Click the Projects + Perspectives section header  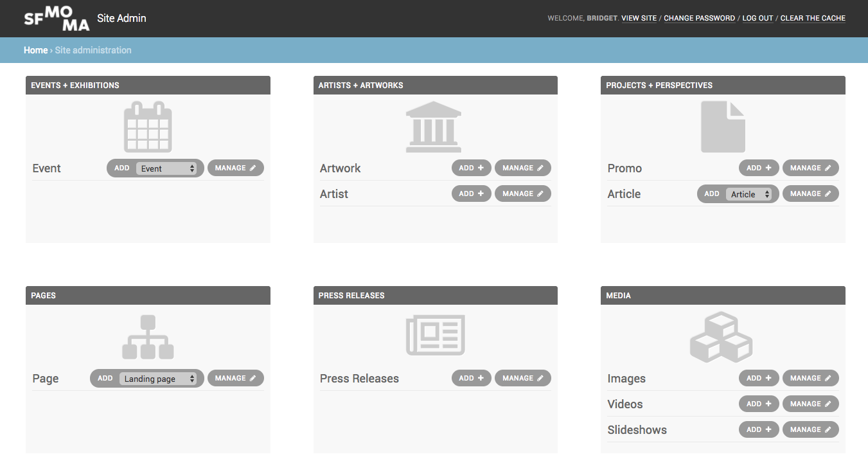(723, 85)
